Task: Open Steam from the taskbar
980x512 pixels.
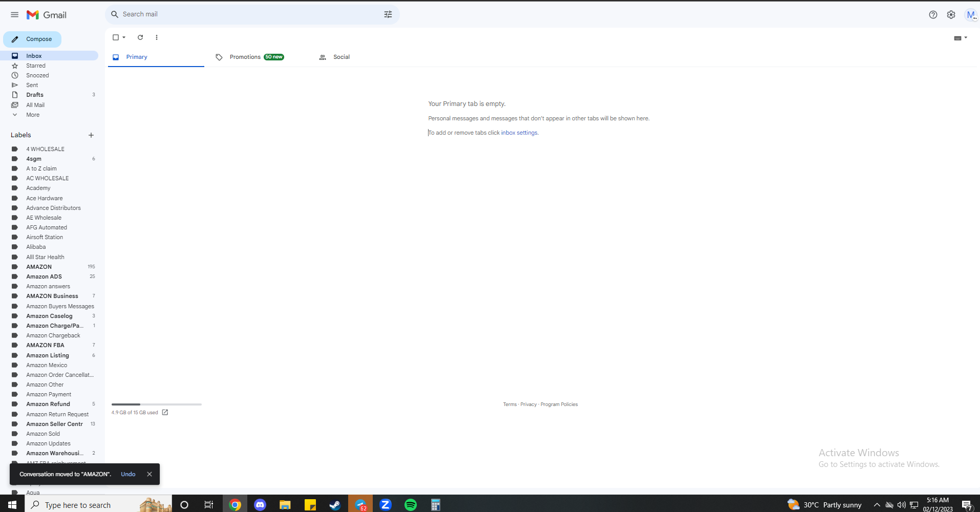Action: point(335,504)
